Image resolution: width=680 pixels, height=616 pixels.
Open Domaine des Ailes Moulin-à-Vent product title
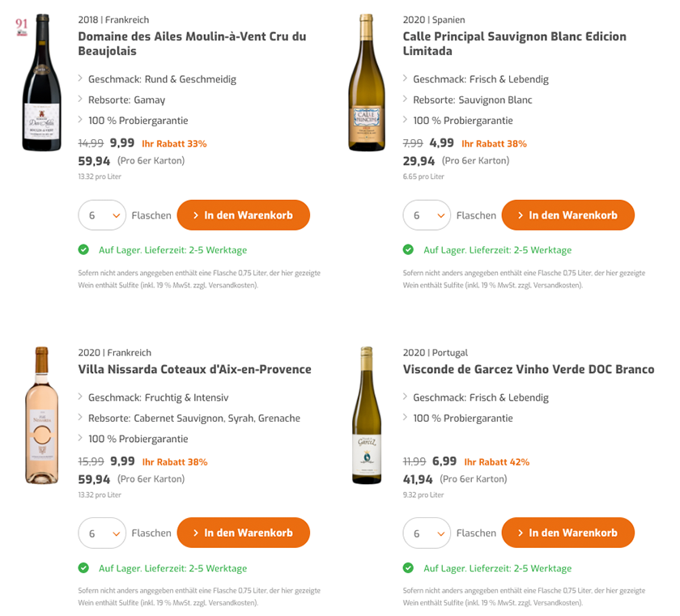pos(192,44)
